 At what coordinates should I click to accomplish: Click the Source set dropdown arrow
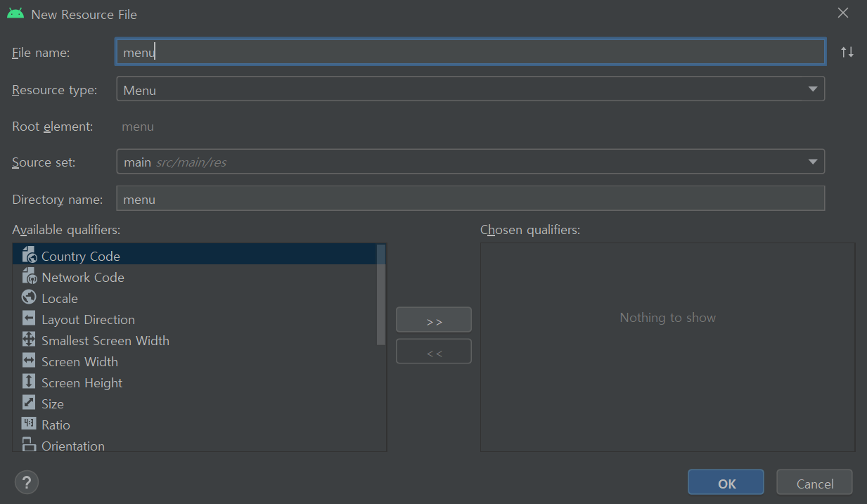point(813,162)
